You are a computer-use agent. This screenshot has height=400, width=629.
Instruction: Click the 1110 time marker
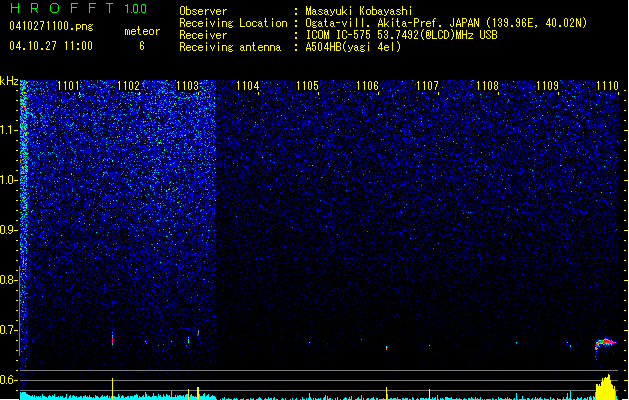click(x=607, y=86)
